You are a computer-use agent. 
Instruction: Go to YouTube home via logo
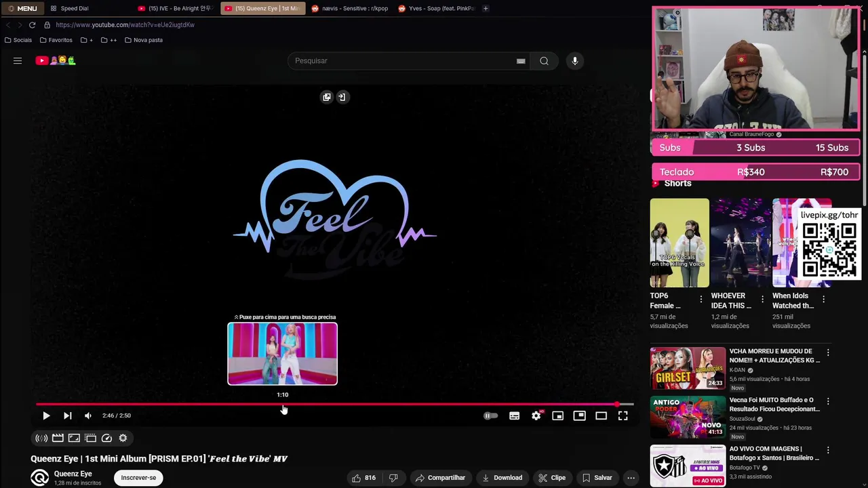coord(56,61)
